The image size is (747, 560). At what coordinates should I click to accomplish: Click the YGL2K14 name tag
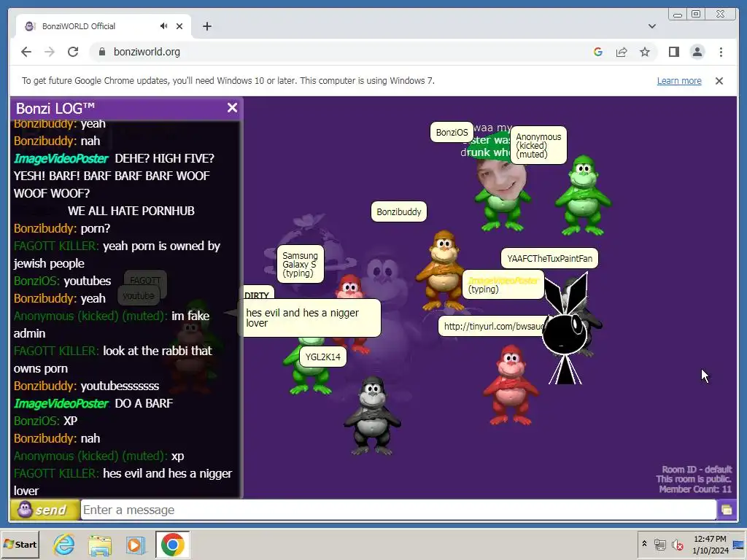click(x=322, y=357)
